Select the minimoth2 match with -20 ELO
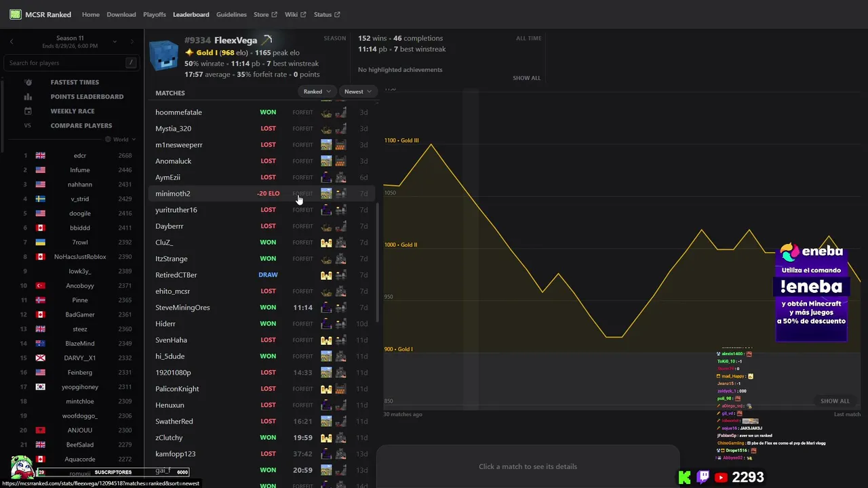This screenshot has width=868, height=488. click(260, 194)
